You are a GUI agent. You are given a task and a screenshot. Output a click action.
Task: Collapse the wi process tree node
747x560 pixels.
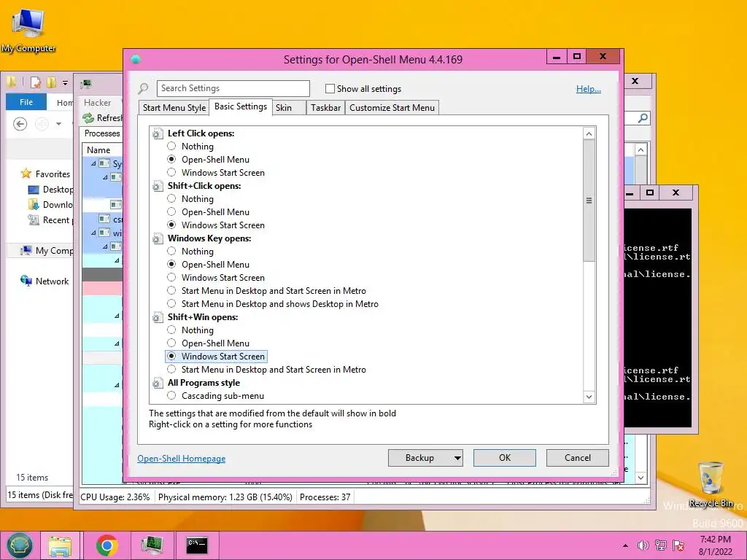(93, 233)
